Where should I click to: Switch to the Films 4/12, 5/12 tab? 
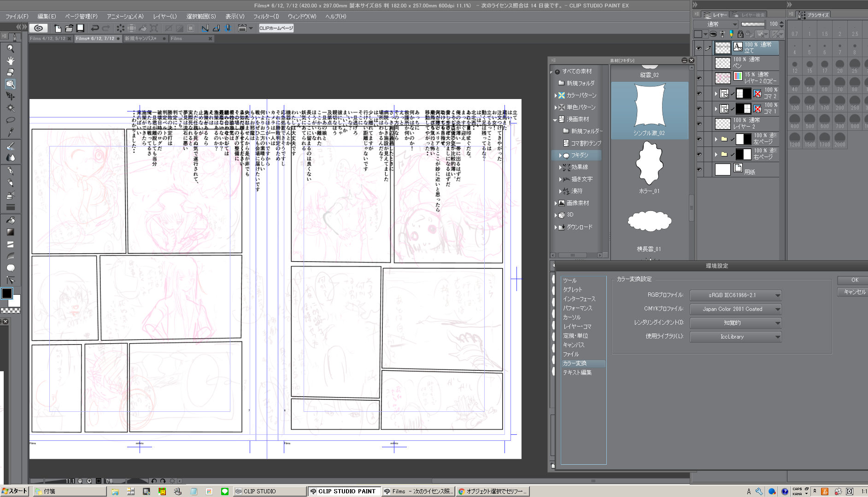tap(47, 39)
